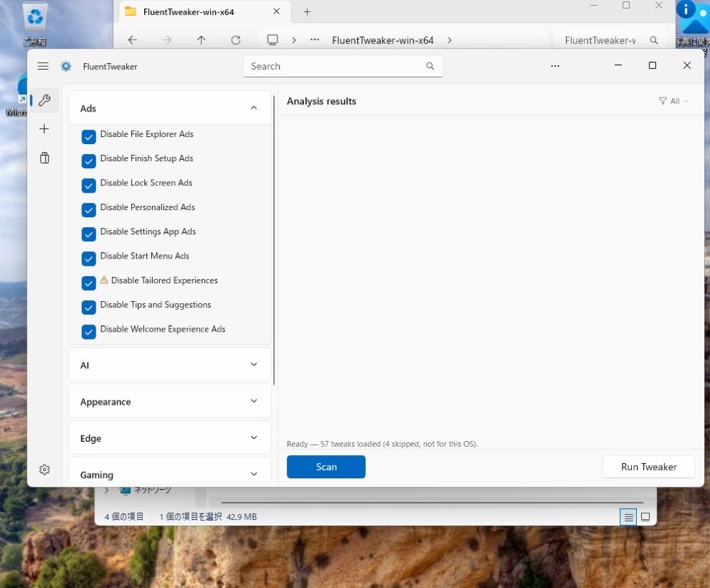Image resolution: width=710 pixels, height=588 pixels.
Task: Switch File Explorer to large icons view
Action: click(645, 517)
